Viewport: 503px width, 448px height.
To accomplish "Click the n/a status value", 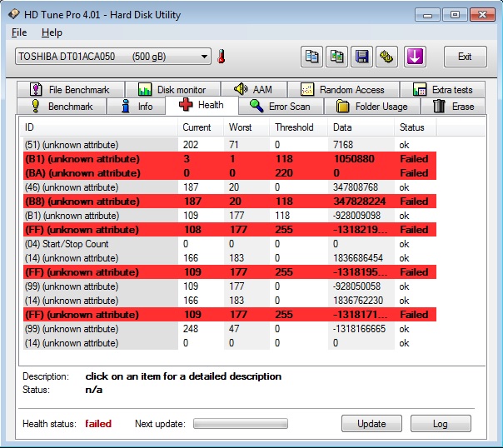I will point(93,390).
